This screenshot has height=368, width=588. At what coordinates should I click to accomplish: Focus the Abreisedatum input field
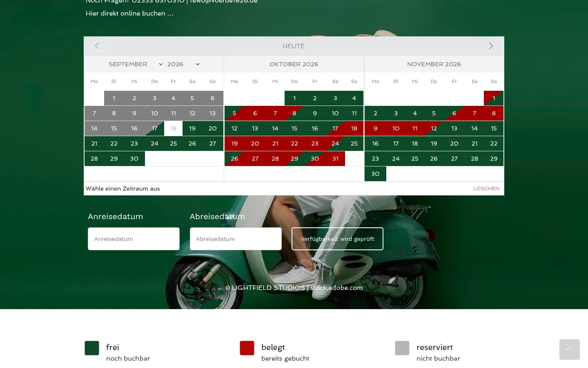tap(236, 239)
